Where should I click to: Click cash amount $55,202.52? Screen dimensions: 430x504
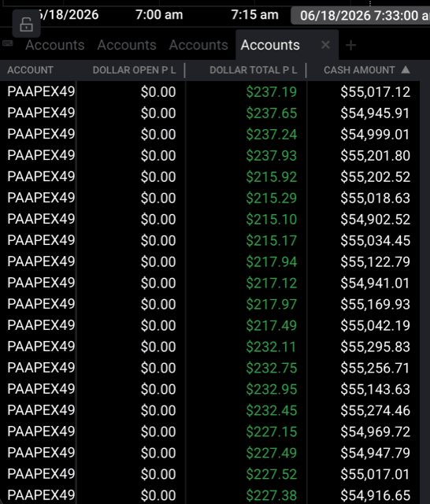[376, 176]
